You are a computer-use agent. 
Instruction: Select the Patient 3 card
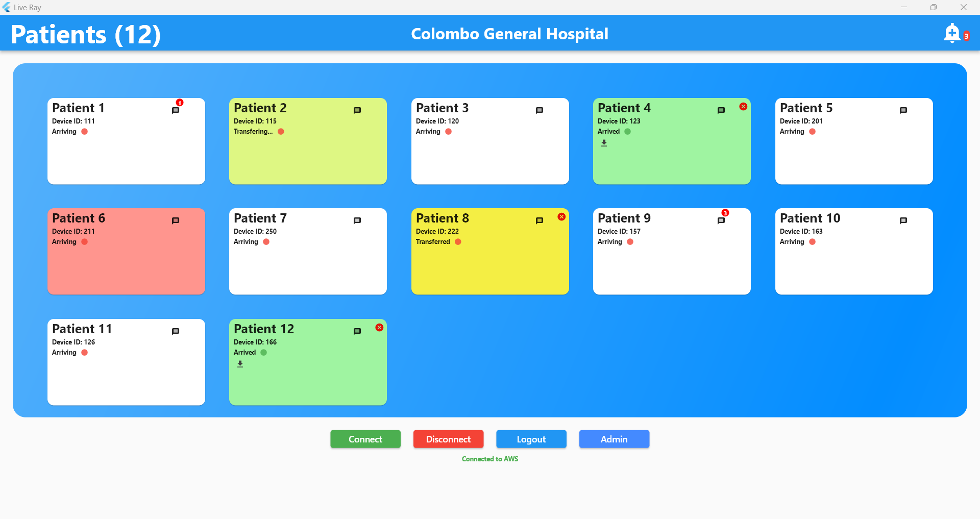[490, 141]
